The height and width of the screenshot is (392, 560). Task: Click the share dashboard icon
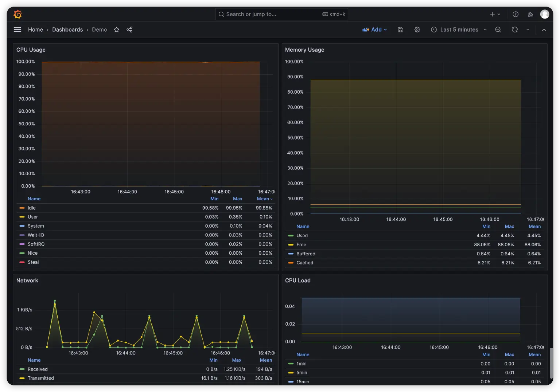[x=129, y=30]
